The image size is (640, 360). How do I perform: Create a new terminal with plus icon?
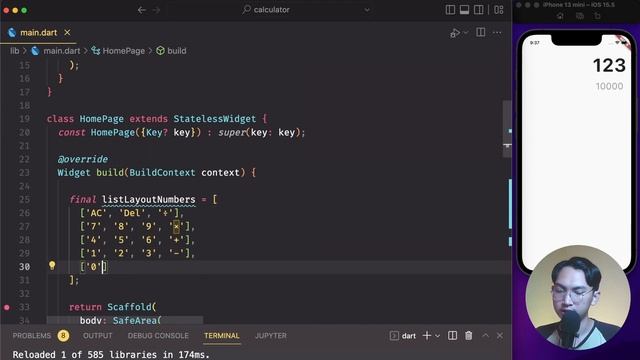pyautogui.click(x=427, y=336)
